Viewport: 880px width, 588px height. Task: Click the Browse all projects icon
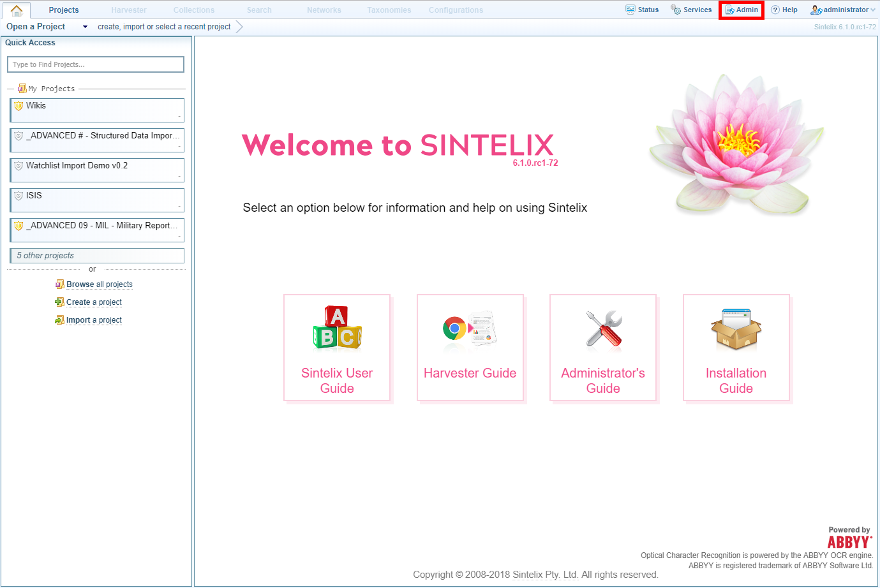click(59, 284)
